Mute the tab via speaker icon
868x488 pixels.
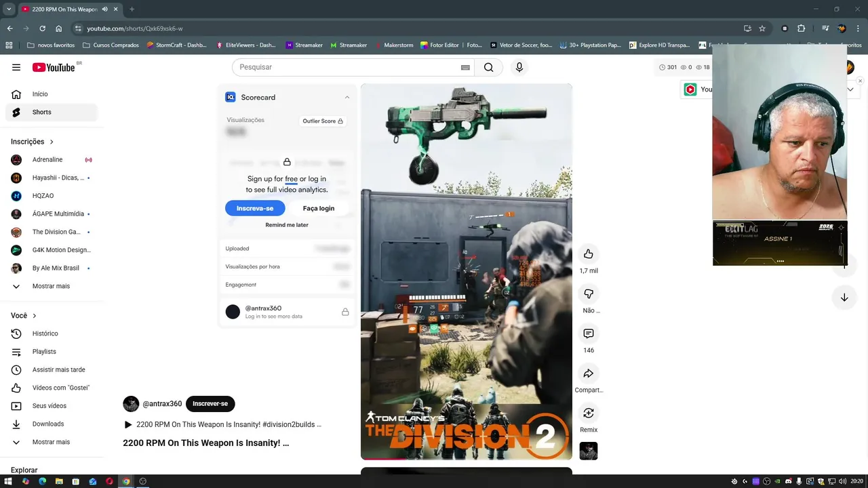click(105, 9)
